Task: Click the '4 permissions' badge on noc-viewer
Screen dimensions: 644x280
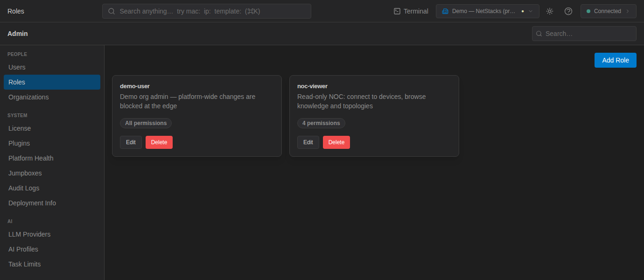Action: point(321,123)
